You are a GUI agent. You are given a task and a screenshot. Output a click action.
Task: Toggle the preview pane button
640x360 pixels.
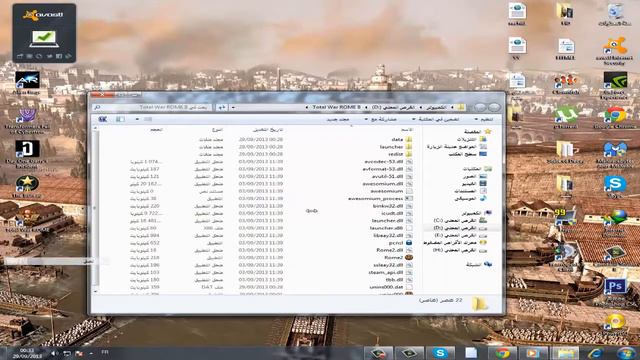coord(120,119)
